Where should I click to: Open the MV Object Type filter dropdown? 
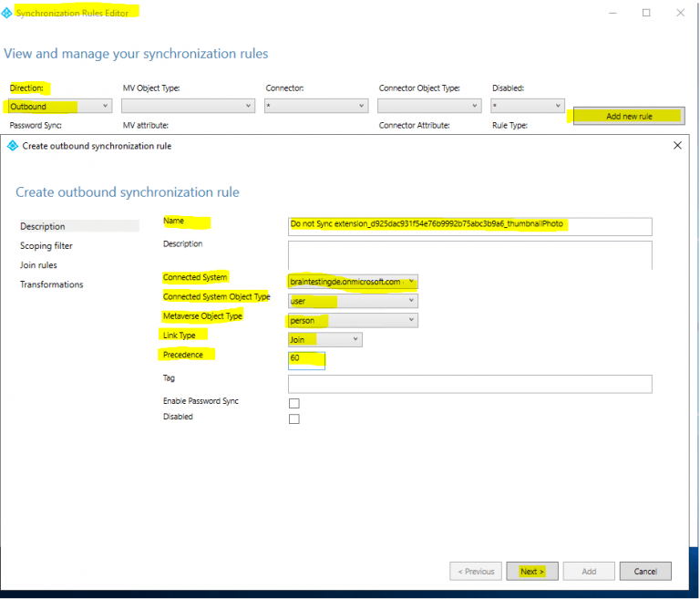188,107
